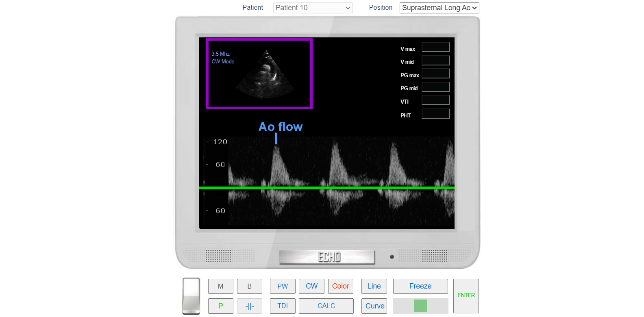644x317 pixels.
Task: Click the green P button
Action: [x=220, y=306]
